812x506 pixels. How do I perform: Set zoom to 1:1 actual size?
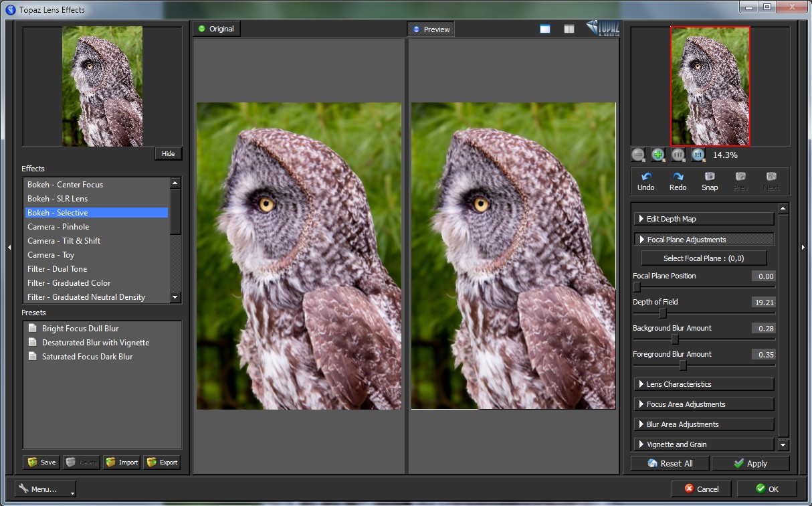tap(698, 155)
